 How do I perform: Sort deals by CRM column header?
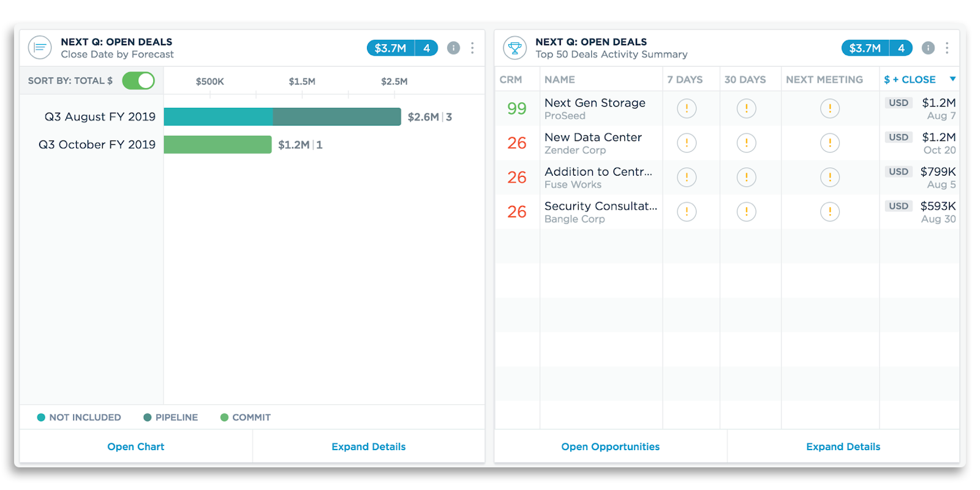click(511, 80)
